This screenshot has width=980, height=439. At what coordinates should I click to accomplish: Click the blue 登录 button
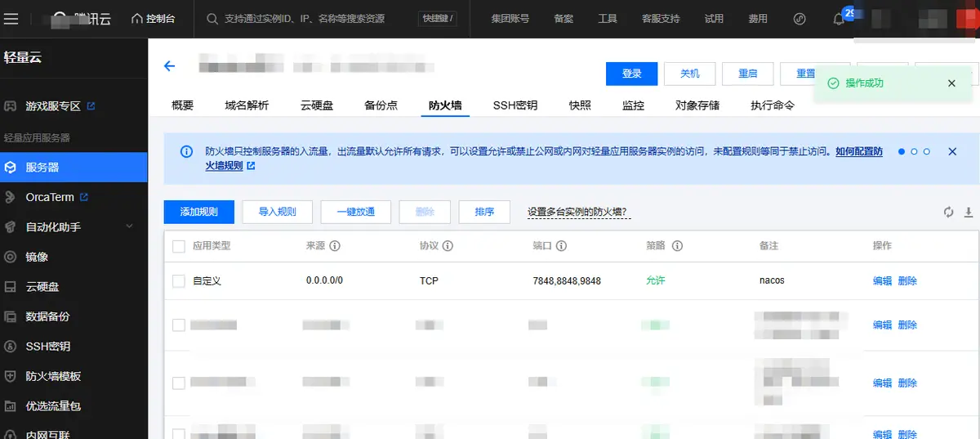coord(632,74)
